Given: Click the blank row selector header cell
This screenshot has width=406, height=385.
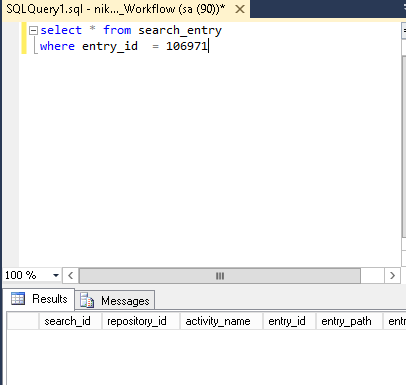Looking at the screenshot, I should pyautogui.click(x=23, y=321).
